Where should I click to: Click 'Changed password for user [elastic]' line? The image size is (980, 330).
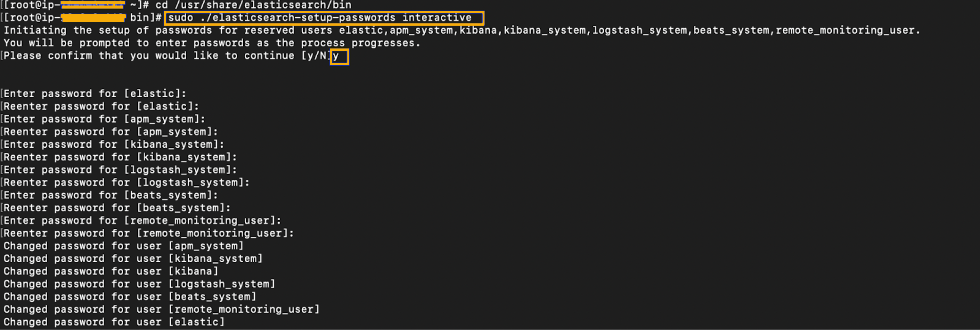(114, 323)
